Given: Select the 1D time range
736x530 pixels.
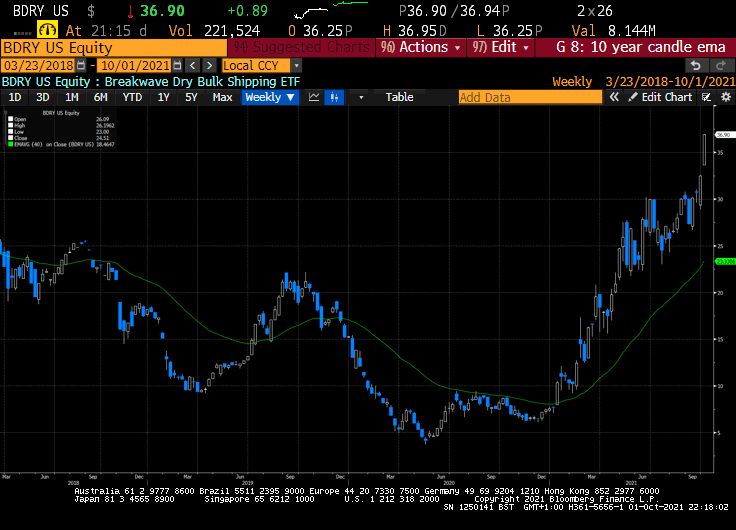Looking at the screenshot, I should pyautogui.click(x=15, y=97).
